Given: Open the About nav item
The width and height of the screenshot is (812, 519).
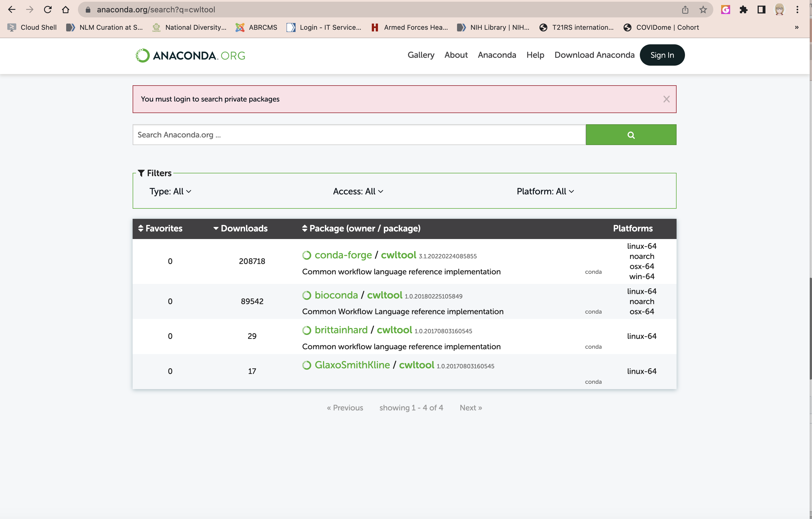Looking at the screenshot, I should point(456,55).
